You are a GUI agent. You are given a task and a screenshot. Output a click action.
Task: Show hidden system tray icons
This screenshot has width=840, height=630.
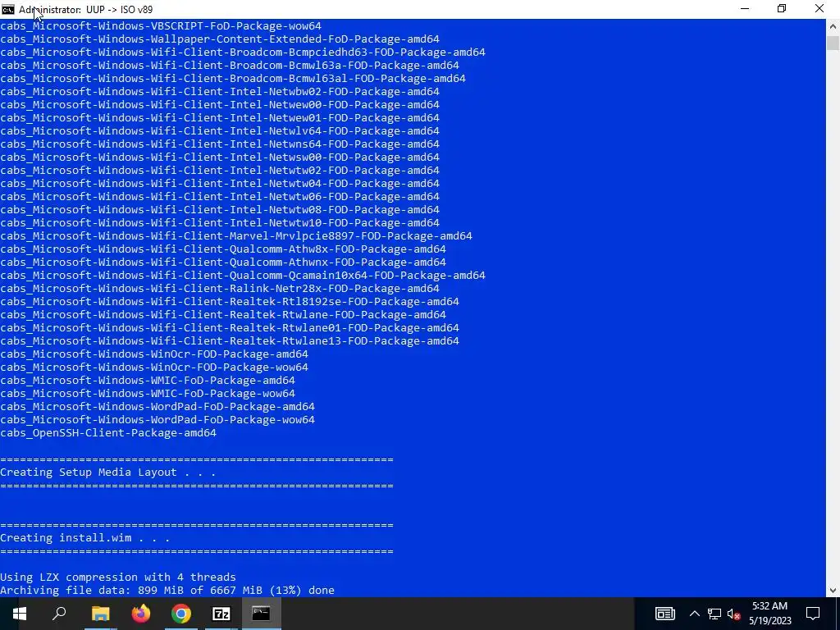point(694,614)
